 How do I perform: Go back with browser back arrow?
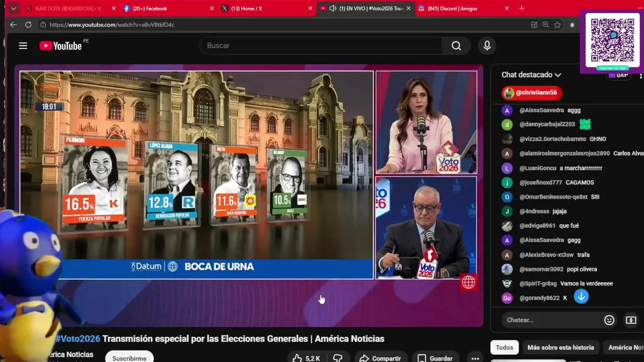[13, 25]
